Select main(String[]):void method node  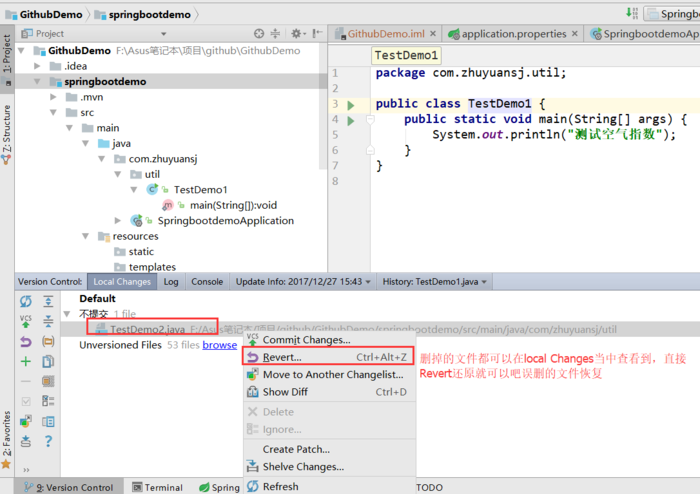pos(233,205)
